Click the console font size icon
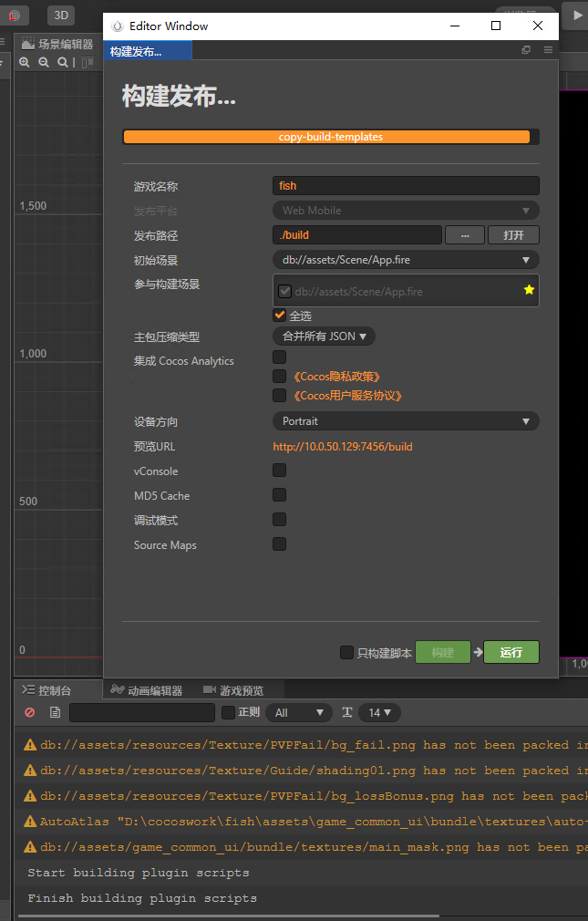Screen dimensions: 588x921 (347, 712)
